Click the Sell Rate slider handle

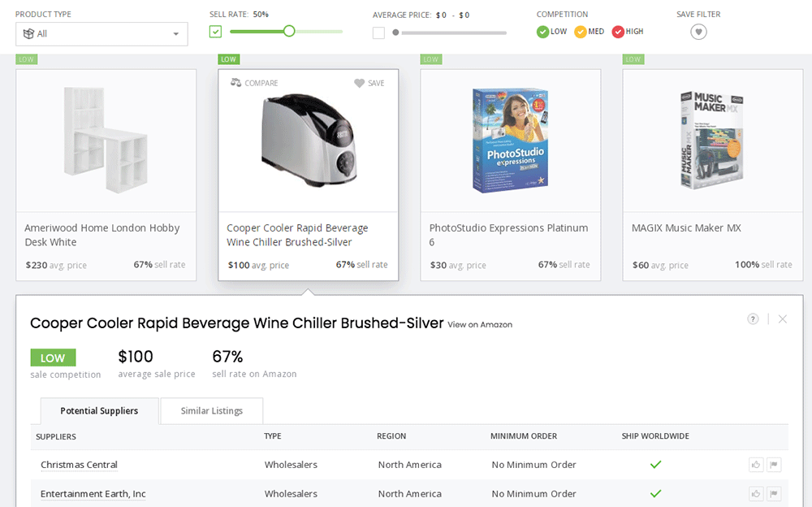tap(289, 32)
